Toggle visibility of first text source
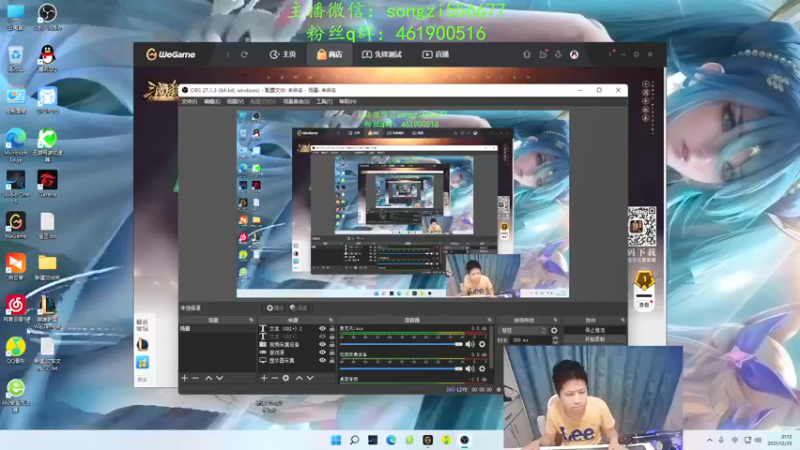Viewport: 800px width, 450px height. point(322,329)
